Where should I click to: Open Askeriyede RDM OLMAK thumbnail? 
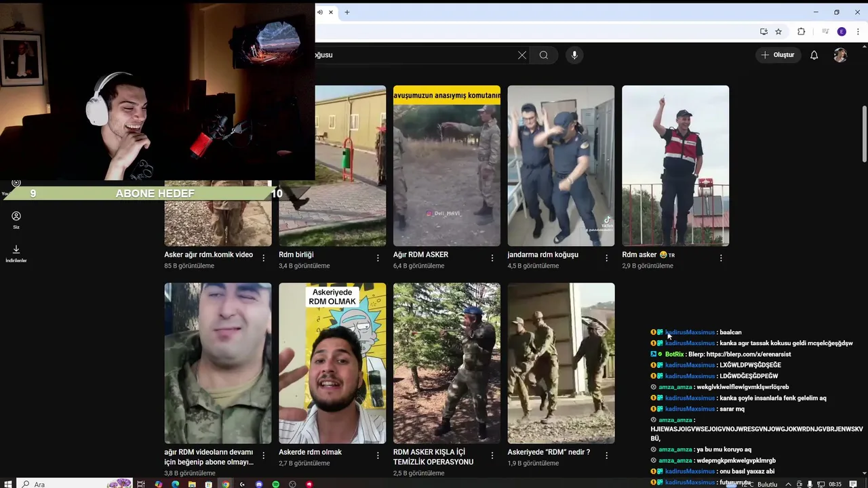[x=332, y=363]
